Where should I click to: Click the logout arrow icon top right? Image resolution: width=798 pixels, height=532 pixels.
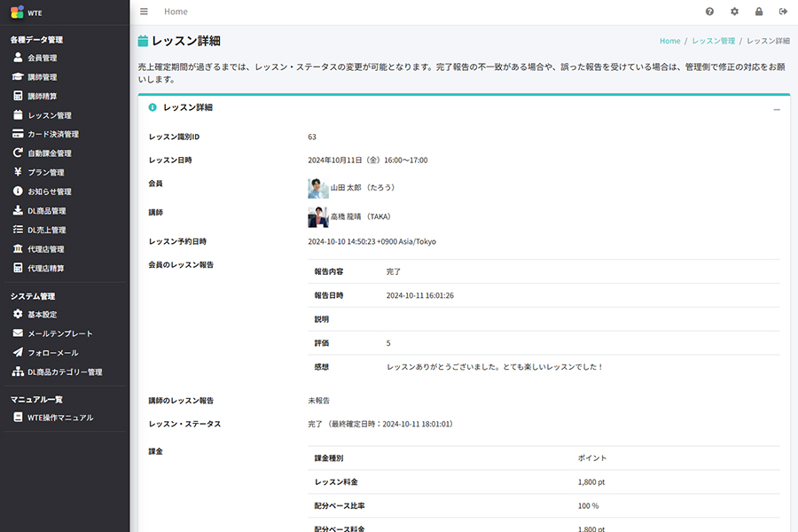click(782, 12)
